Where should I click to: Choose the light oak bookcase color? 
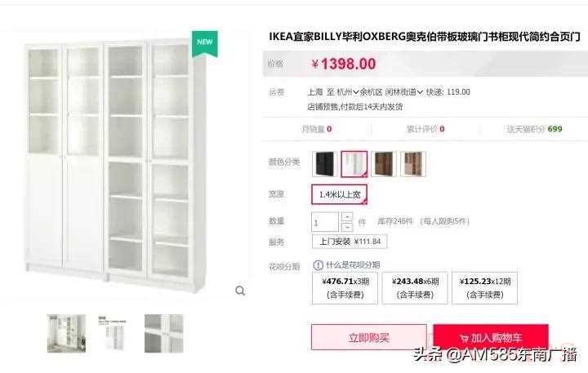pyautogui.click(x=413, y=164)
